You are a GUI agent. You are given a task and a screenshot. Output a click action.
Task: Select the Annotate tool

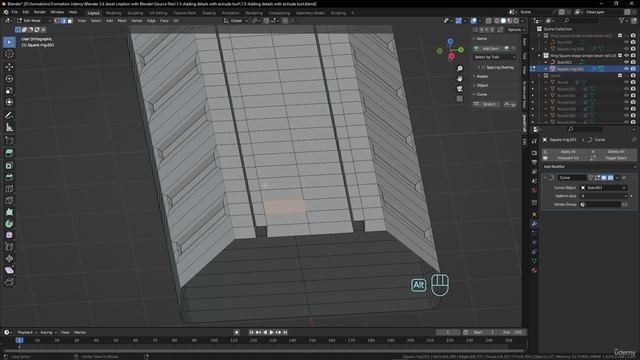(x=9, y=116)
